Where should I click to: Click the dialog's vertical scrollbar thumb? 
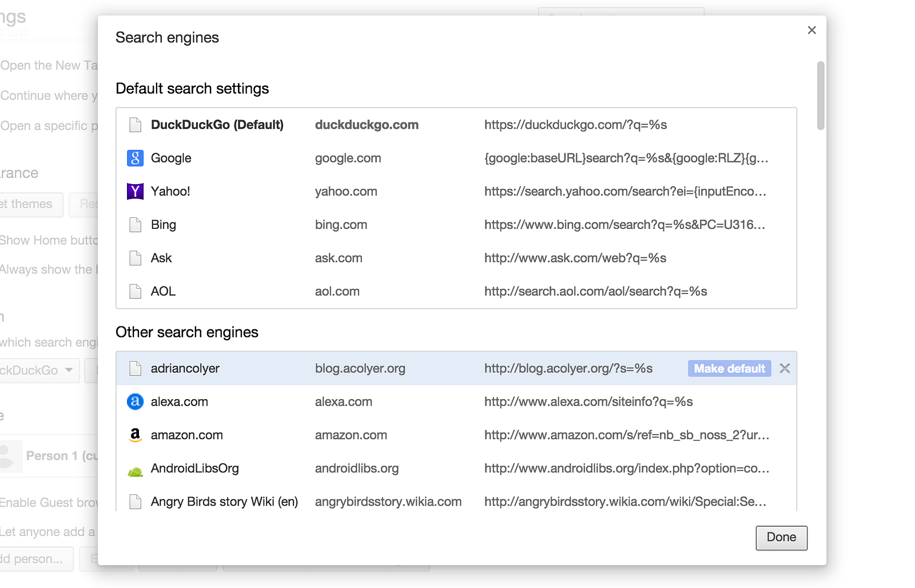coord(821,96)
